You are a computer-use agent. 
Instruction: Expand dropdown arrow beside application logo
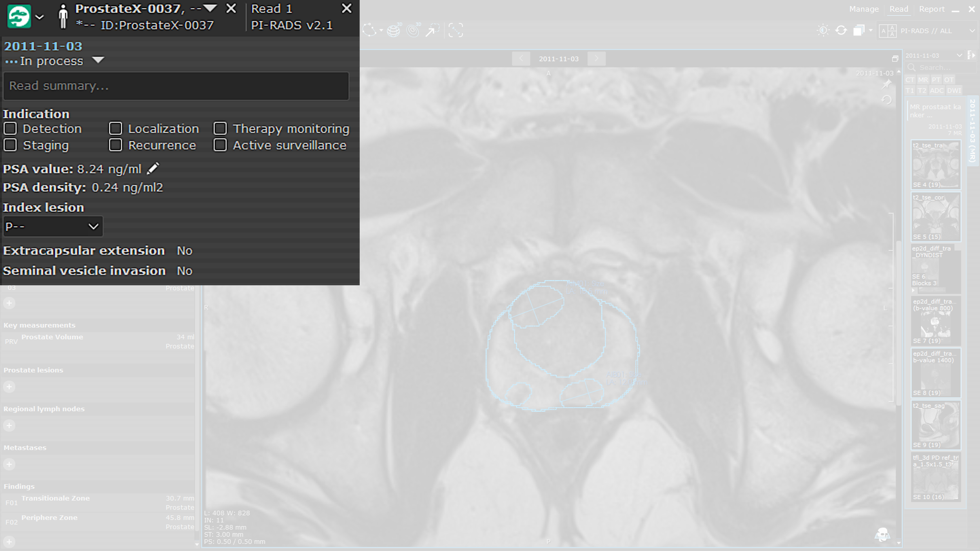click(39, 17)
